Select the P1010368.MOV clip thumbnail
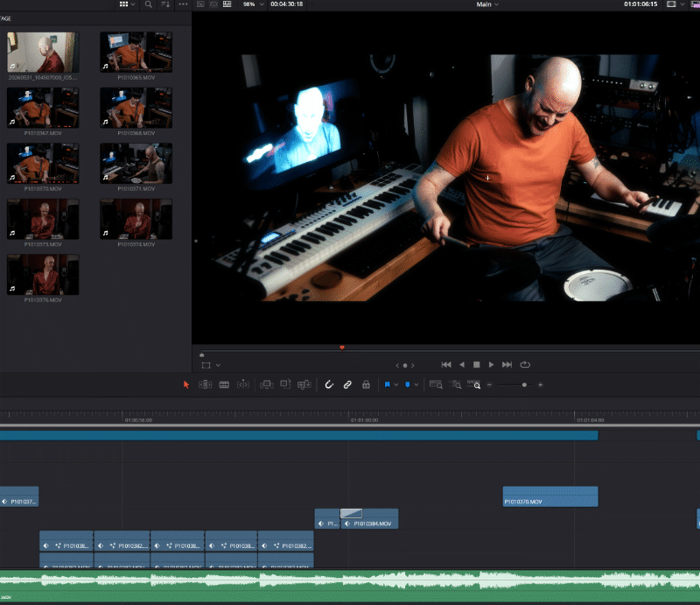 tap(136, 108)
